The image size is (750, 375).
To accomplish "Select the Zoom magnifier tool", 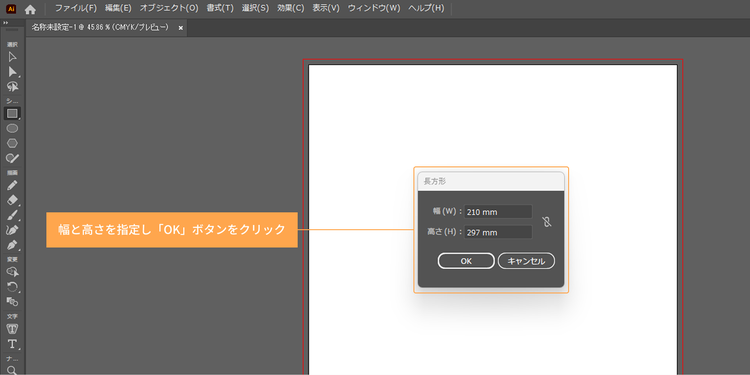I will pyautogui.click(x=12, y=370).
